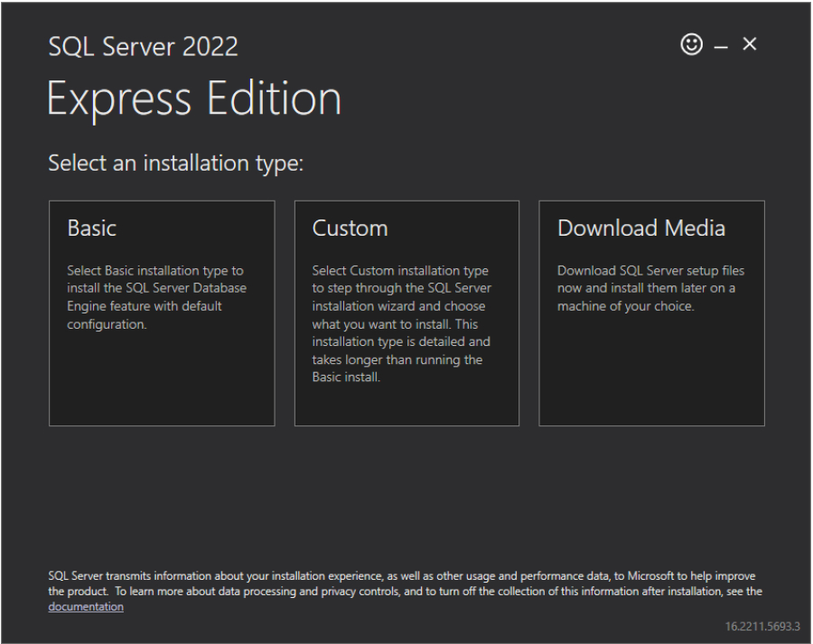
Task: Click the "Express Edition" title text
Action: click(194, 98)
